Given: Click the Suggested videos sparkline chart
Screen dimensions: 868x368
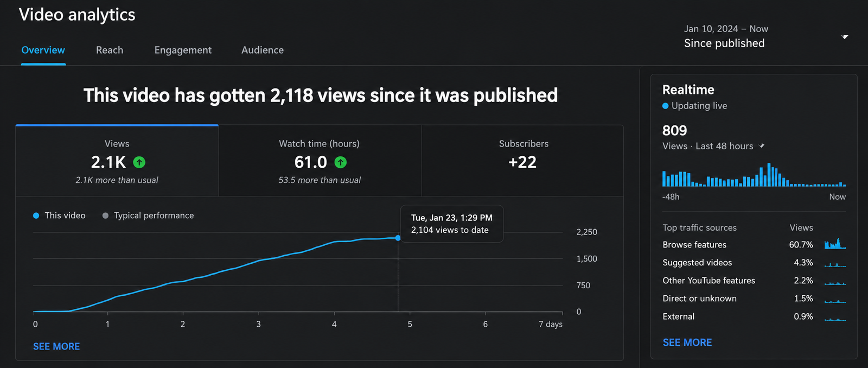Looking at the screenshot, I should pyautogui.click(x=835, y=264).
